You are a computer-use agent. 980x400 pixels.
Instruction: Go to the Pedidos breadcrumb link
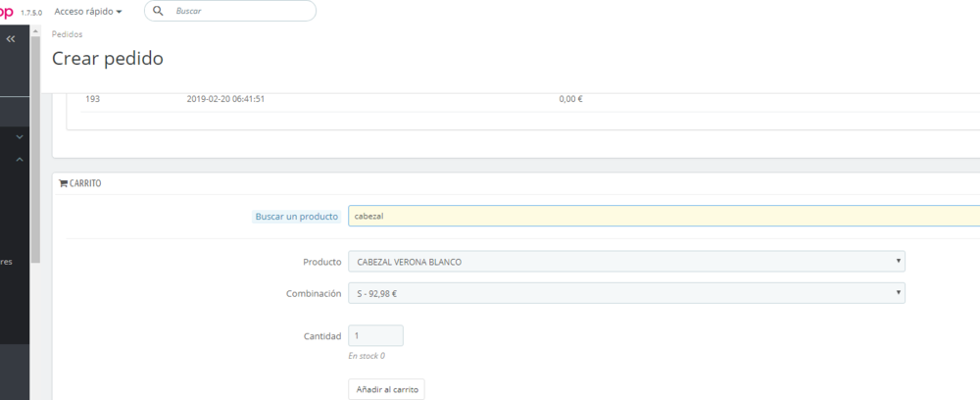click(67, 34)
